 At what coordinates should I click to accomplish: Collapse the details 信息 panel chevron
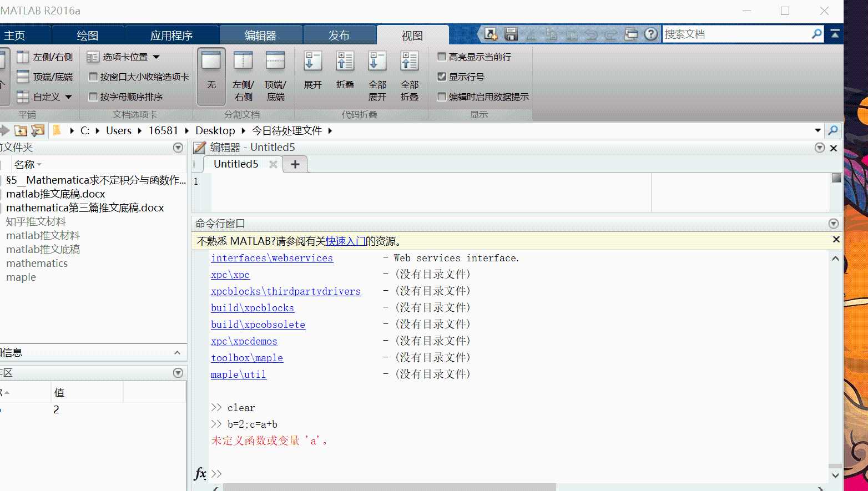pyautogui.click(x=177, y=352)
